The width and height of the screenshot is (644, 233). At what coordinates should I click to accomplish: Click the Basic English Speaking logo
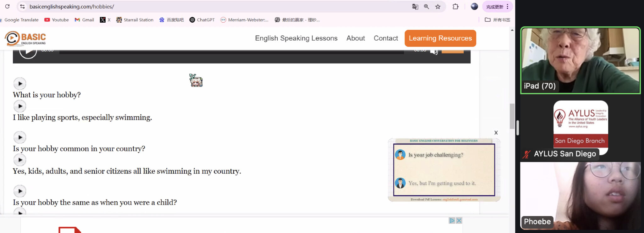(25, 38)
